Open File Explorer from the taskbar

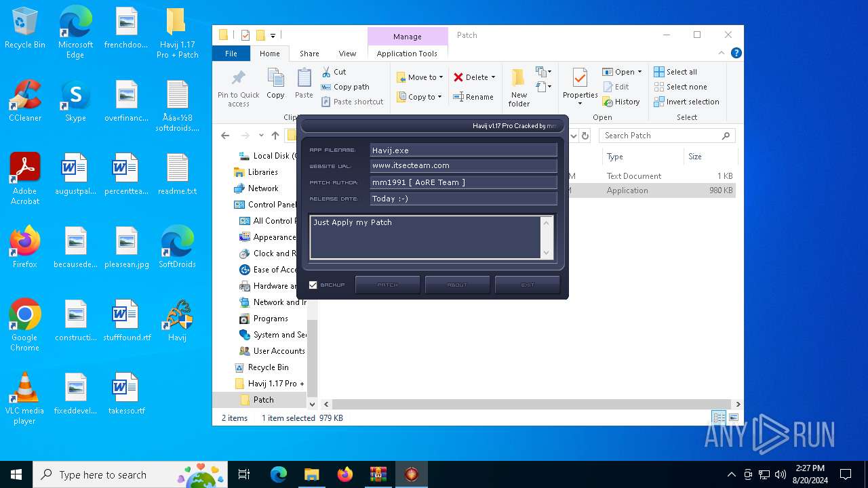[x=311, y=474]
